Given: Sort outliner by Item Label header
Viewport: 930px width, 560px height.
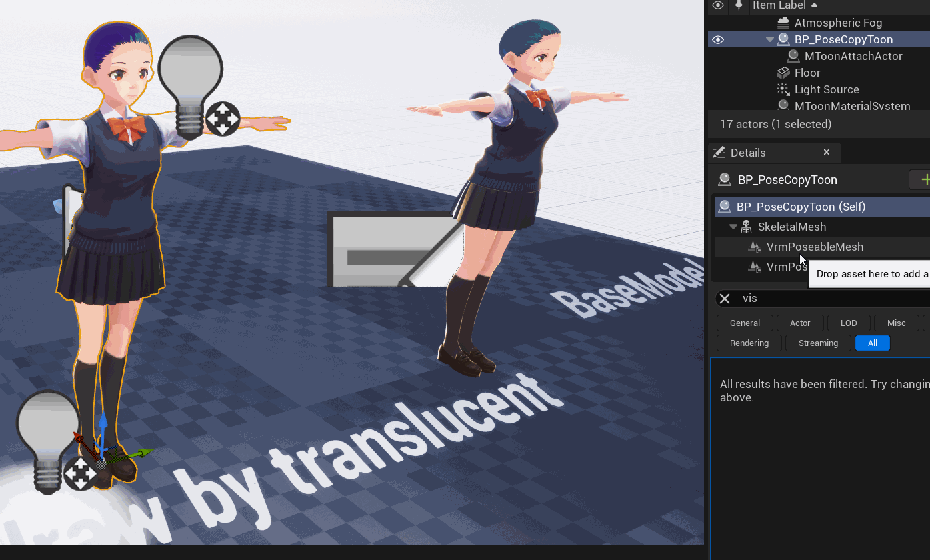Looking at the screenshot, I should coord(785,5).
